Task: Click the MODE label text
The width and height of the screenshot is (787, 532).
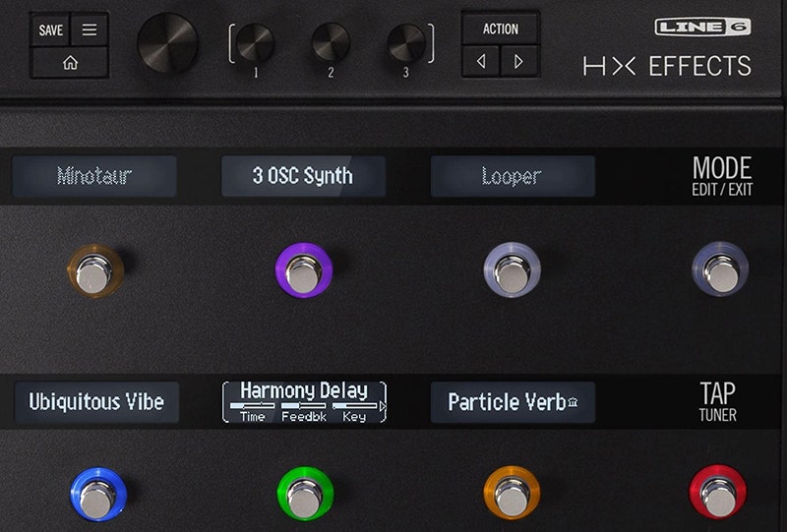Action: [722, 168]
